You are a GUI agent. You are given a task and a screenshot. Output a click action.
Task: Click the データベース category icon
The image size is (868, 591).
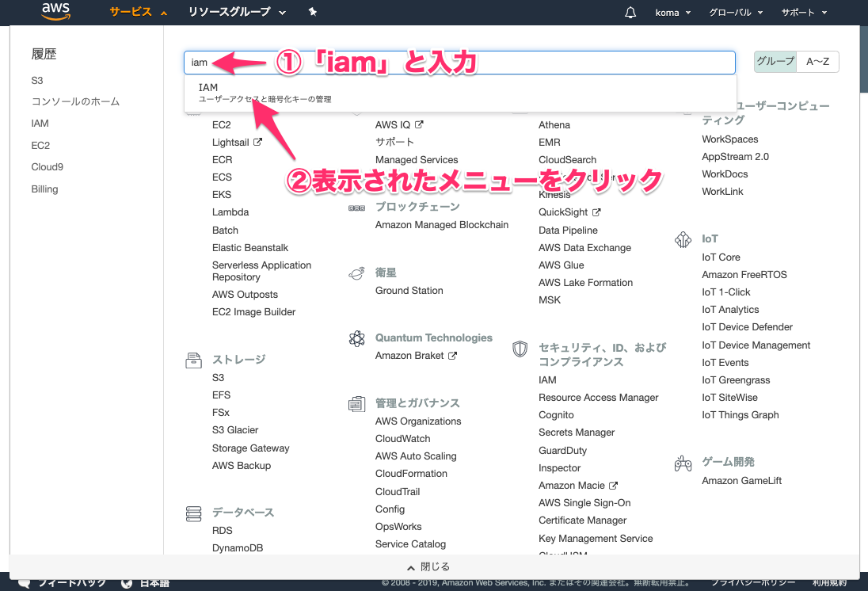[x=194, y=513]
